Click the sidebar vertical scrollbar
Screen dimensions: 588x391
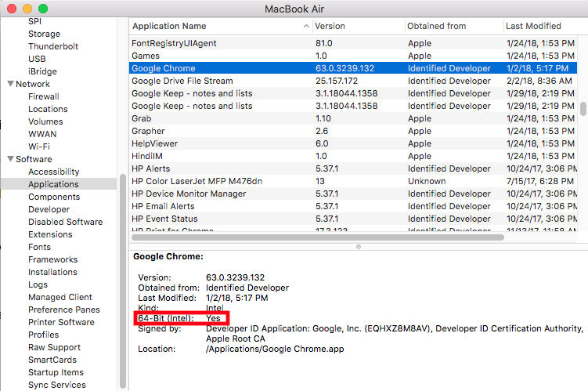pos(123,281)
